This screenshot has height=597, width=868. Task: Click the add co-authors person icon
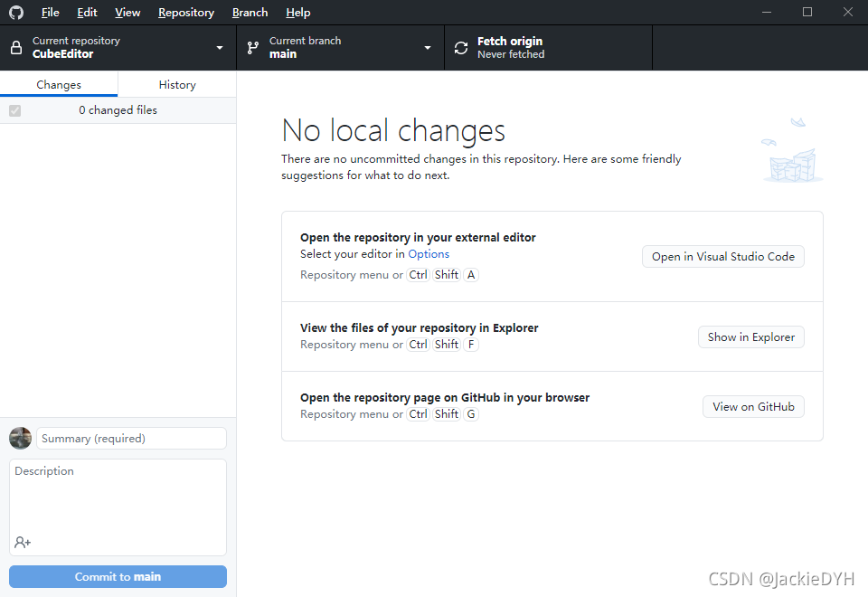(x=23, y=542)
